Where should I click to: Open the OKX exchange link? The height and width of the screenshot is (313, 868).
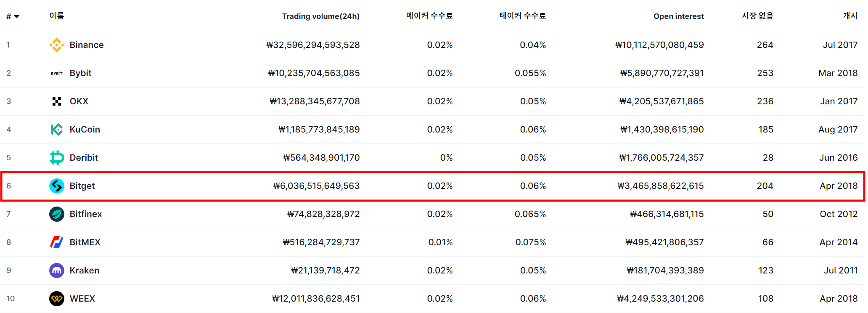point(79,101)
